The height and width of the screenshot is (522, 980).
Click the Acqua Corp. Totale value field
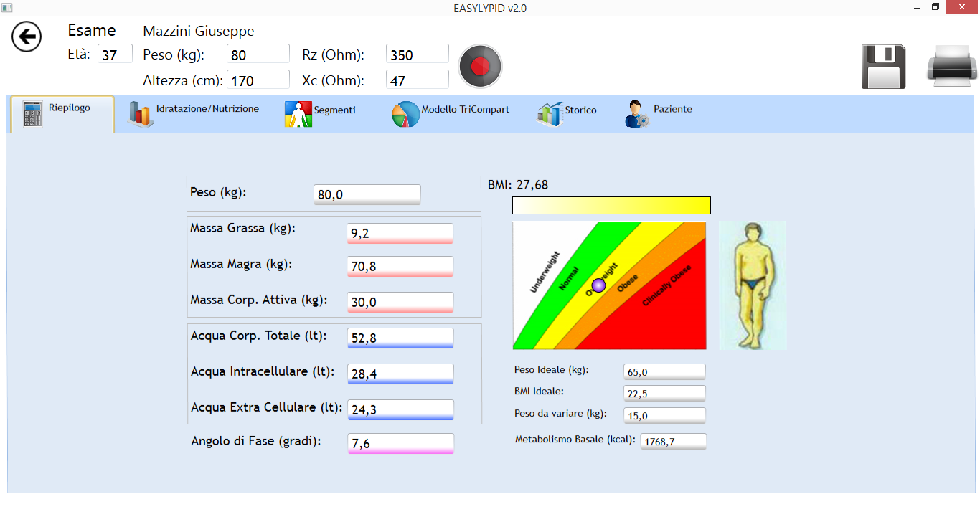point(400,338)
